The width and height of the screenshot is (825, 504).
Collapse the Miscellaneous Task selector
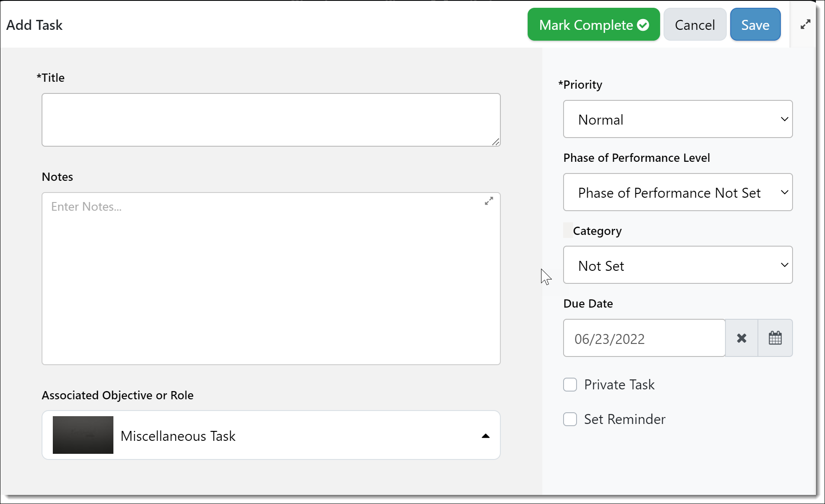coord(485,436)
